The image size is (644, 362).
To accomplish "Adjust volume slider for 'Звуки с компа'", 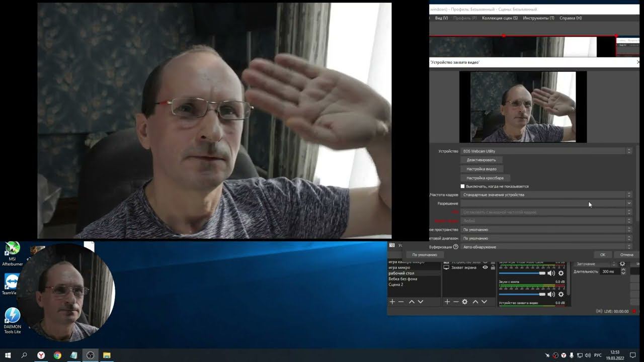I will click(522, 294).
